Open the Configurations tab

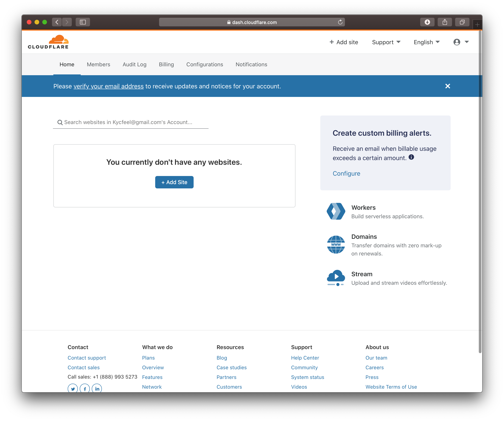(x=205, y=64)
